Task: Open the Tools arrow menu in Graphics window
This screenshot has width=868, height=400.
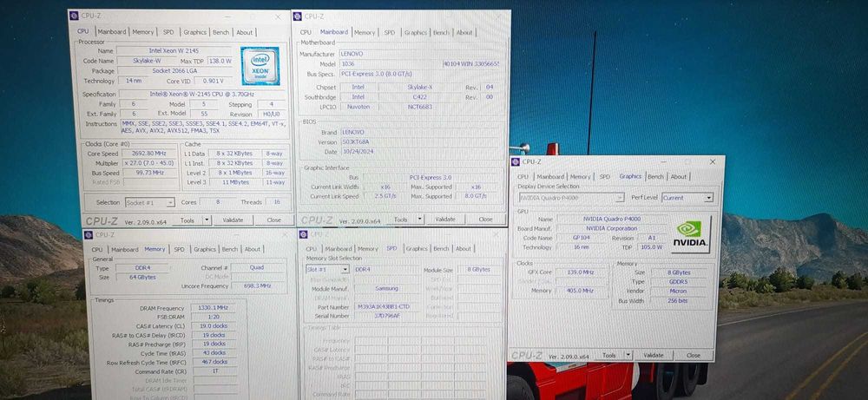Action: click(x=628, y=355)
